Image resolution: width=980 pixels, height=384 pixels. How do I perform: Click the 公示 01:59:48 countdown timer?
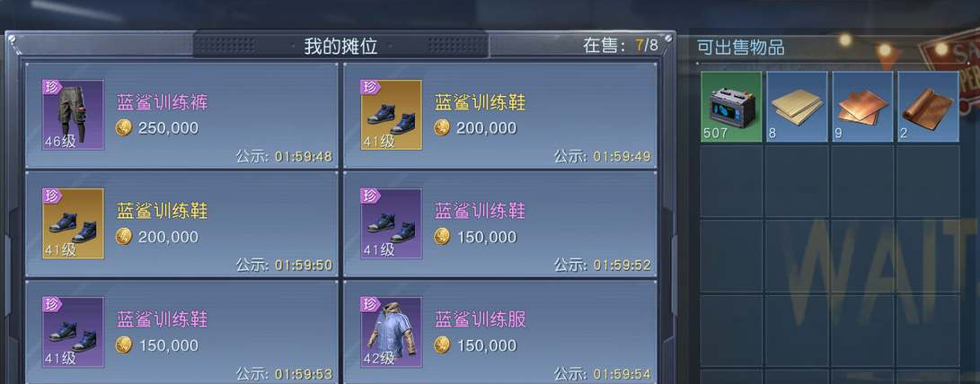point(285,157)
